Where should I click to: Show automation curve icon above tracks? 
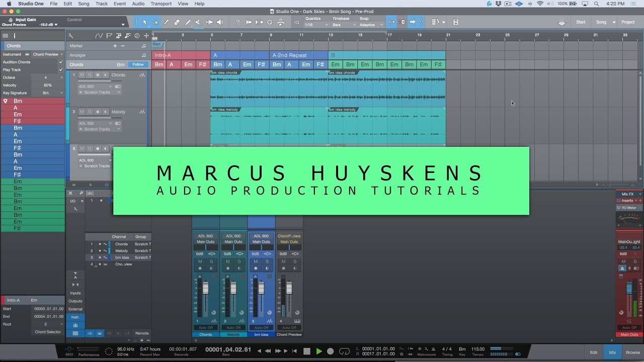point(99,36)
